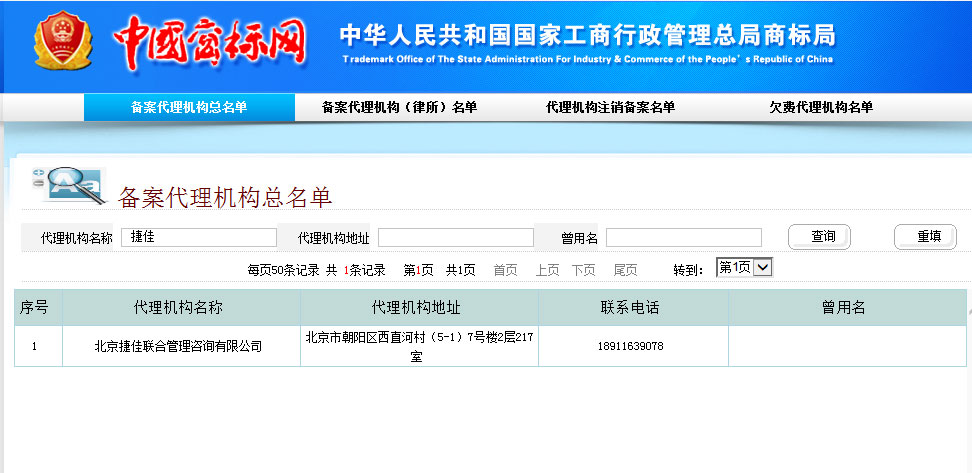Click the 中国商标网 calligraphy logo
The image size is (972, 473).
[x=210, y=42]
